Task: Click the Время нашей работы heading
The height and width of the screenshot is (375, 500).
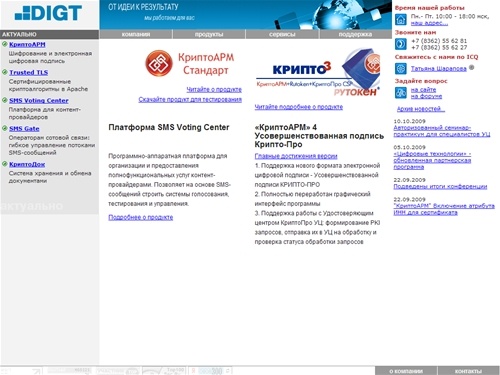Action: tap(429, 8)
